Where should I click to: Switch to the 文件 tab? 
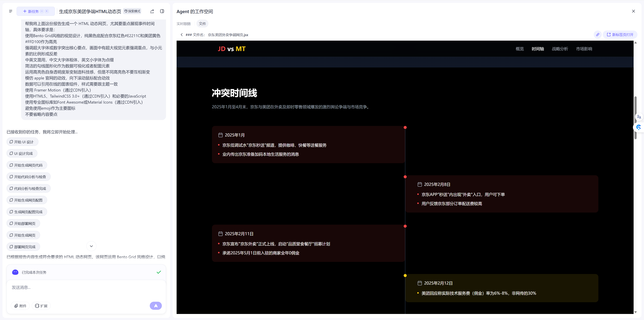coord(202,24)
